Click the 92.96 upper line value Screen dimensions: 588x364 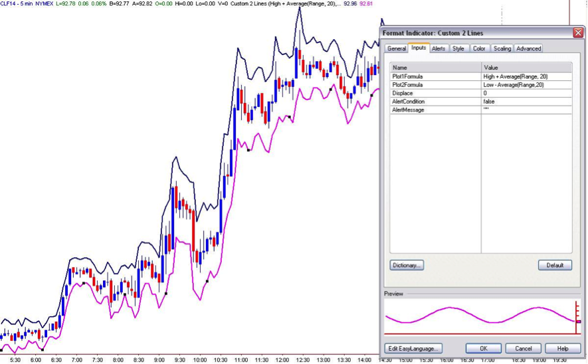(x=350, y=4)
